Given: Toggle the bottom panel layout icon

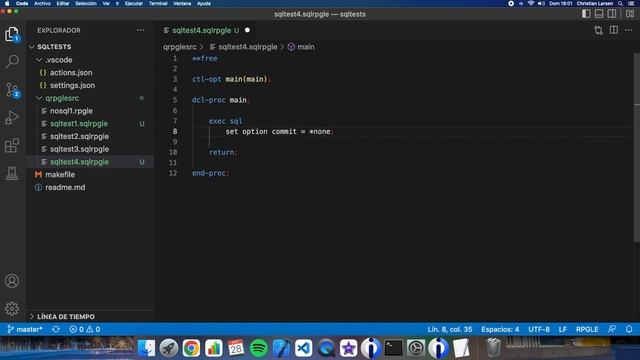Looking at the screenshot, I should pyautogui.click(x=599, y=14).
